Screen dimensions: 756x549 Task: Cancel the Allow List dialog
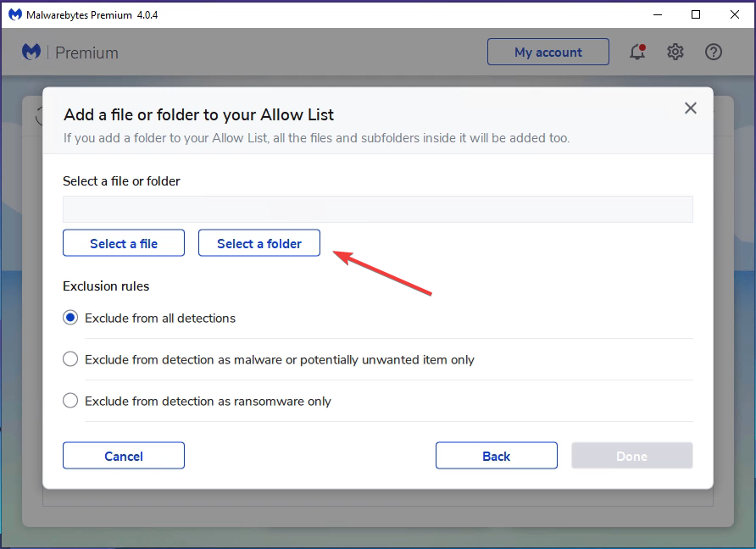coord(124,456)
